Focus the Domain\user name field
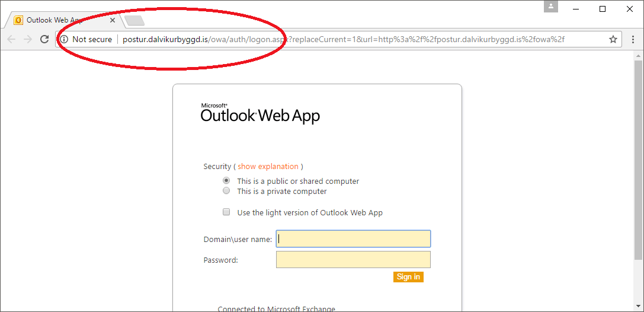The height and width of the screenshot is (312, 644). click(x=353, y=239)
